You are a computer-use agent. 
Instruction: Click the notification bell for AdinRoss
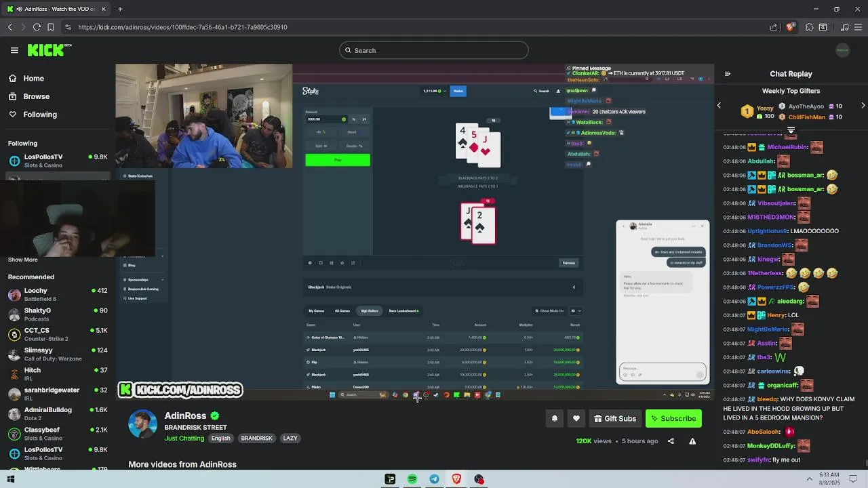(x=554, y=419)
